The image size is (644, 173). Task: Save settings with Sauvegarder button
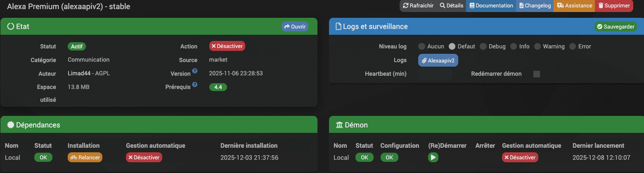[616, 26]
